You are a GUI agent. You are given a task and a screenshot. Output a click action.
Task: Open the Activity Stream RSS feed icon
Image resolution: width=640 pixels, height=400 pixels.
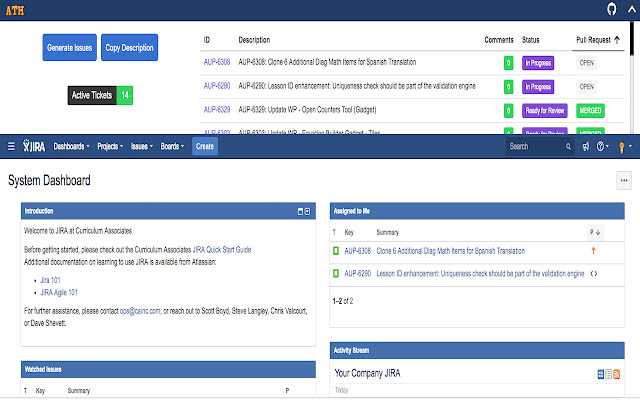pos(616,374)
